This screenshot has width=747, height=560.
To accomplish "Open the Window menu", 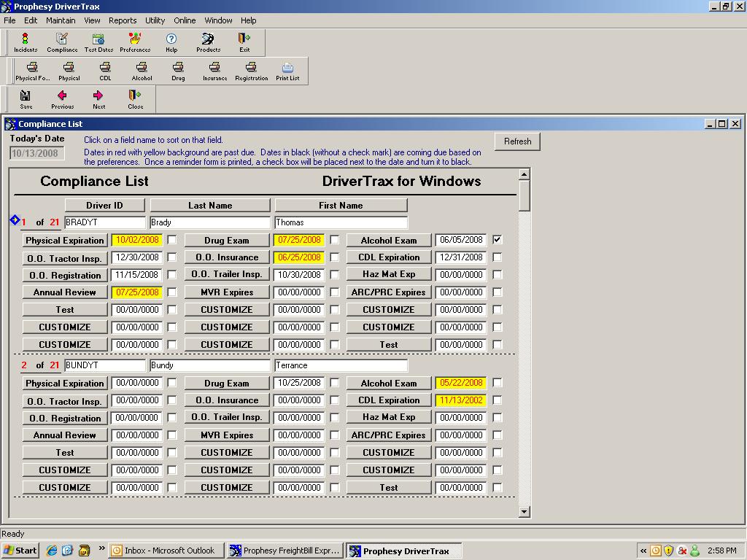I will coord(218,20).
